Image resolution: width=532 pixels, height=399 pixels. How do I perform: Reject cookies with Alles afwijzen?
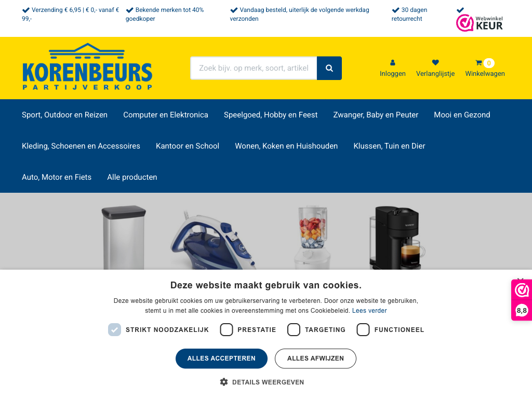315,358
